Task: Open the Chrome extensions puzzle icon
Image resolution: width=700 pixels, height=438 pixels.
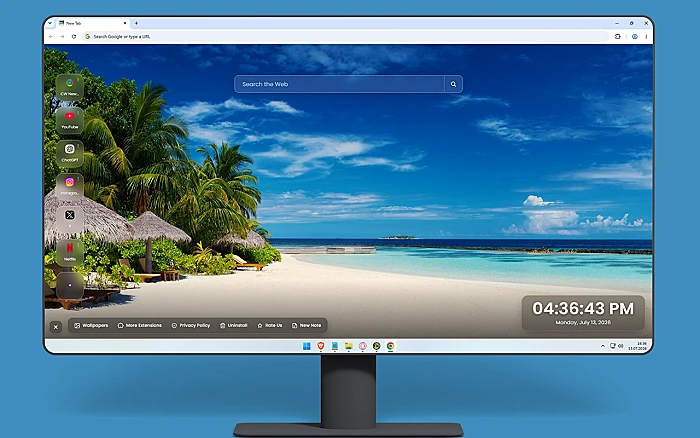Action: (618, 37)
